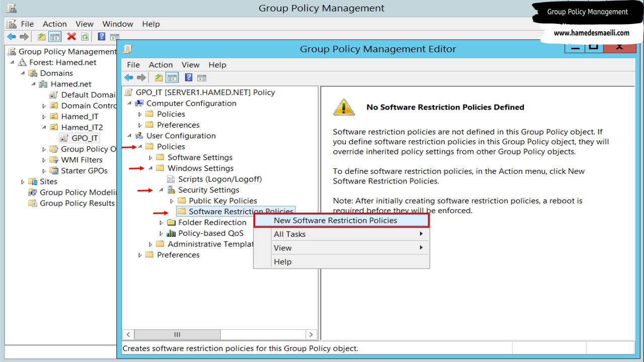The width and height of the screenshot is (644, 362).
Task: Choose Help from the context menu
Action: click(341, 261)
